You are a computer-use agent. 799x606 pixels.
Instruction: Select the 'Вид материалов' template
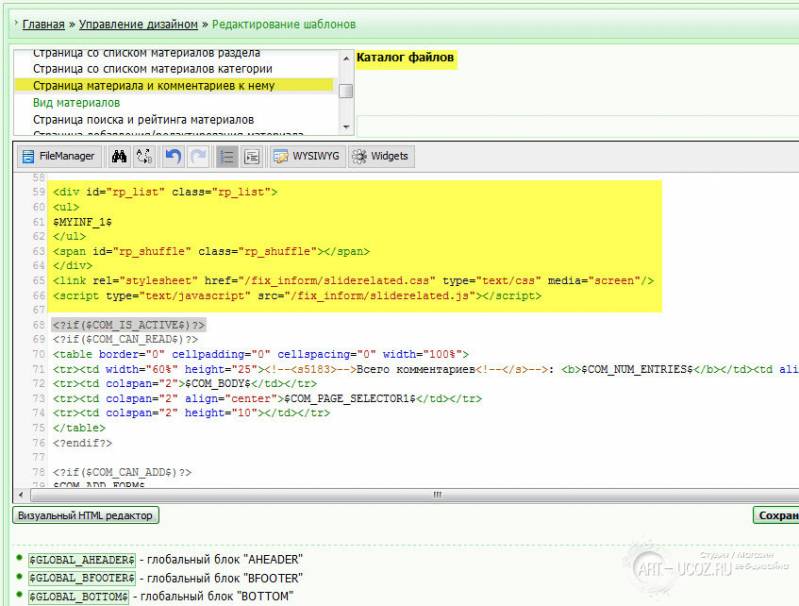coord(76,102)
